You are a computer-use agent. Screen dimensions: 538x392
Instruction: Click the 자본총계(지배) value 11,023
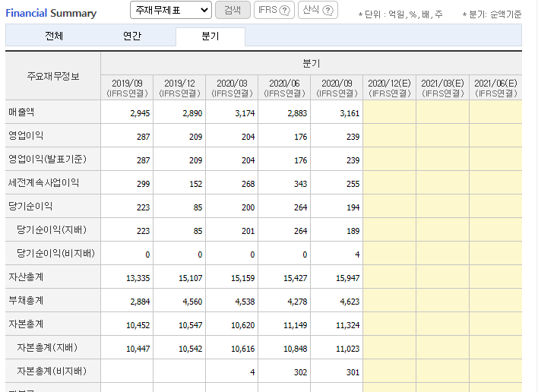[x=347, y=349]
